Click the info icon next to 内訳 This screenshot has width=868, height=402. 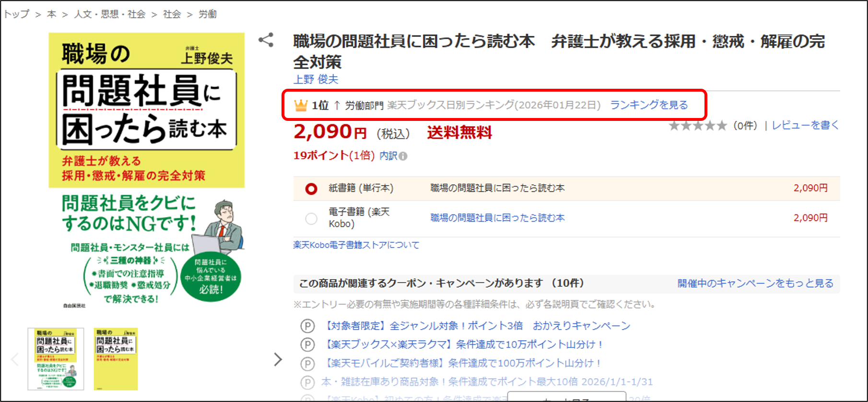403,156
